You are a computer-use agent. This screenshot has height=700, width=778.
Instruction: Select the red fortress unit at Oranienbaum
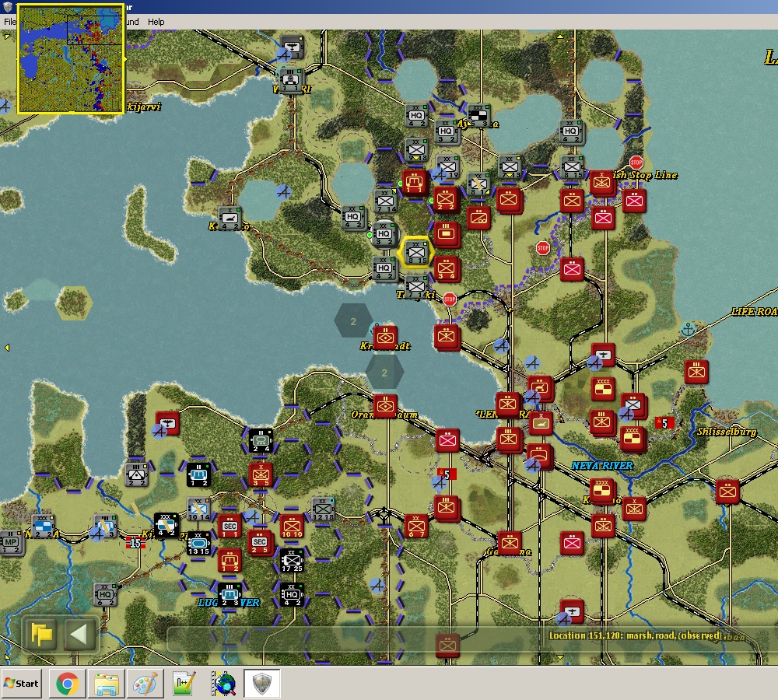coord(386,406)
